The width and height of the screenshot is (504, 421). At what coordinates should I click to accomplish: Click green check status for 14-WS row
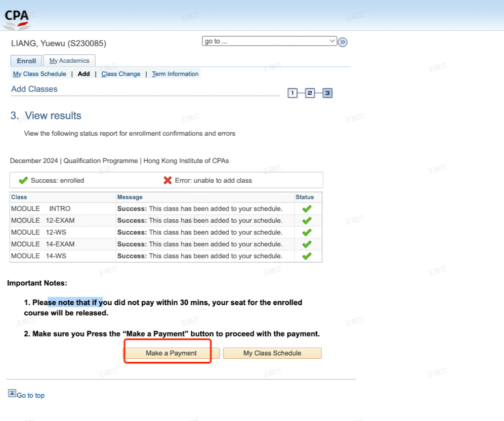click(x=307, y=256)
